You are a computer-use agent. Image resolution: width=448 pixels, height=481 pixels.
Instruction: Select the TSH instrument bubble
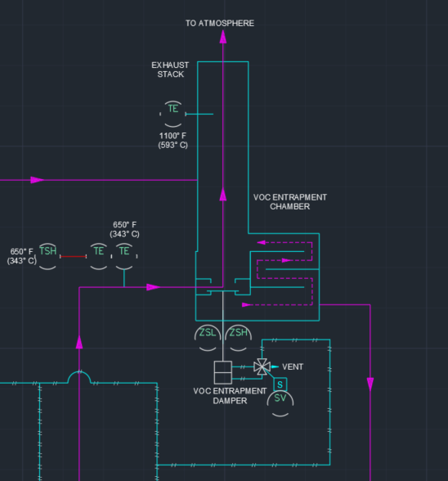[48, 257]
